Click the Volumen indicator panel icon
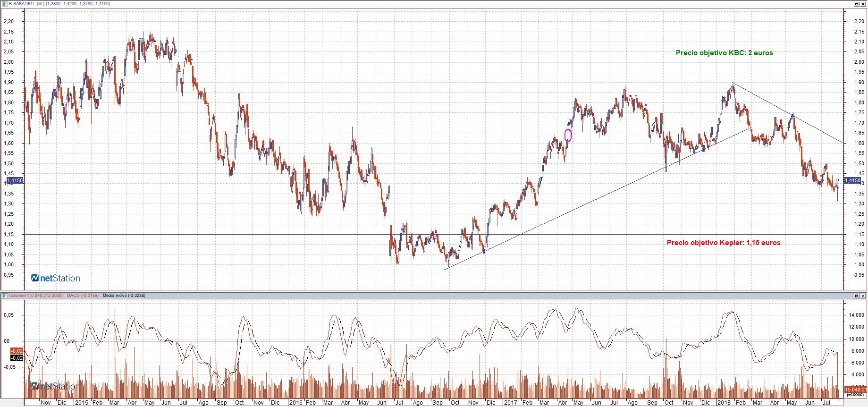 [x=4, y=296]
